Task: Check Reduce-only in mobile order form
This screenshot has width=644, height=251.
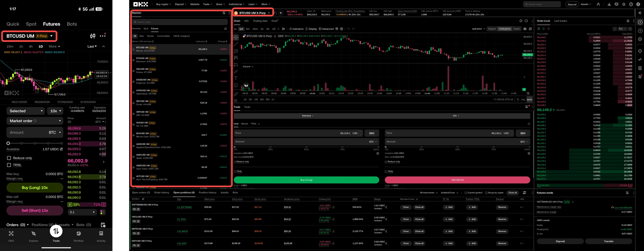Action: click(9, 158)
